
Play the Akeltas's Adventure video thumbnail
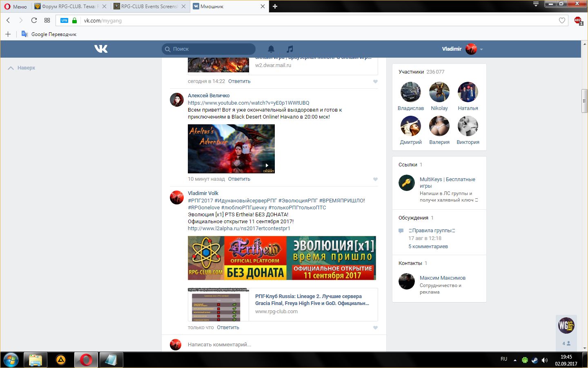[231, 149]
